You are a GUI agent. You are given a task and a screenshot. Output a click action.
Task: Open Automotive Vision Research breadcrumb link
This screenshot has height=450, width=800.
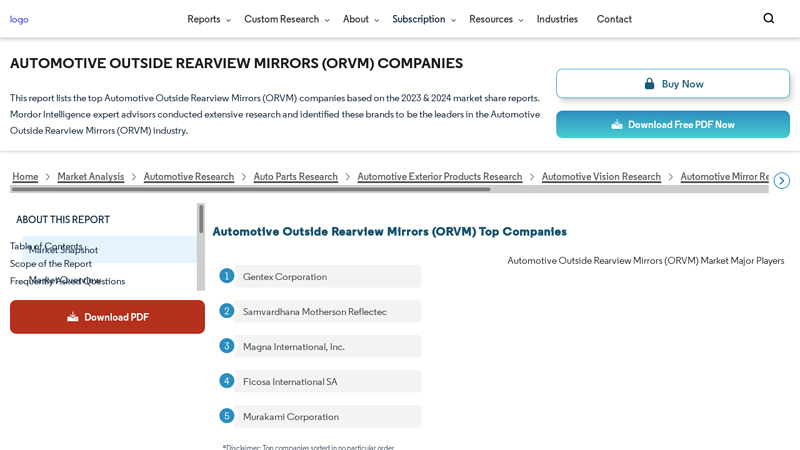tap(601, 177)
